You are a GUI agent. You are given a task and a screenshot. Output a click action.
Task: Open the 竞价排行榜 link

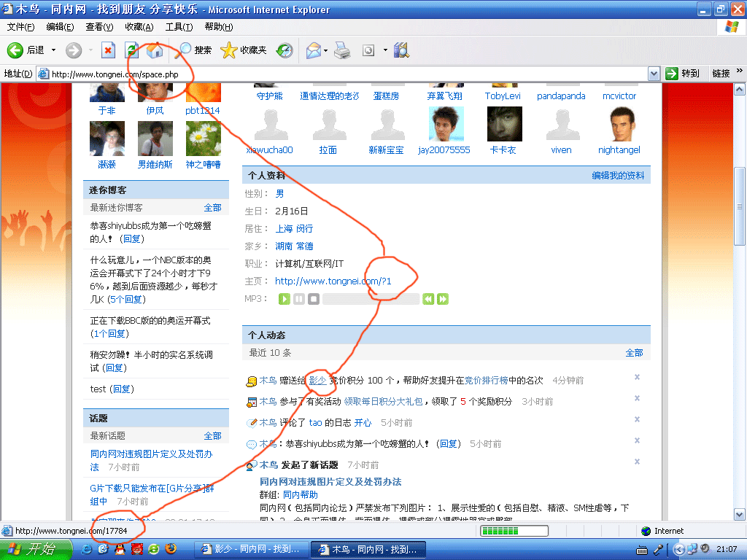tap(486, 381)
